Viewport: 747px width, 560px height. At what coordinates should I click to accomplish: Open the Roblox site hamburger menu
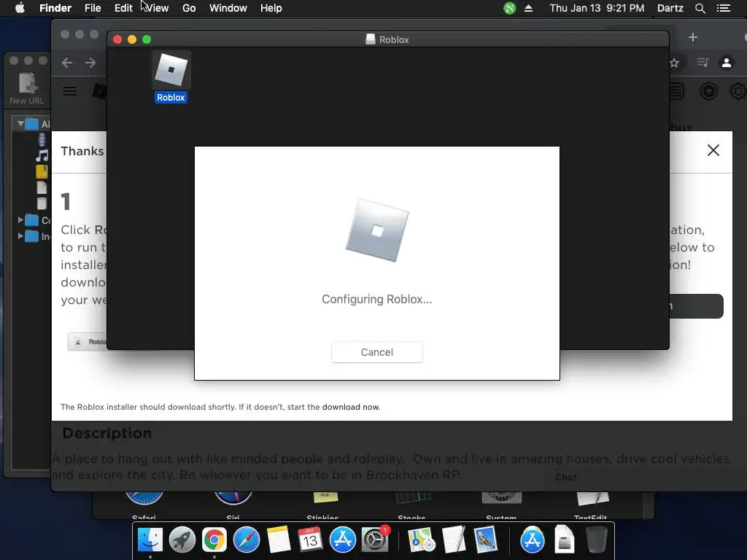(70, 91)
